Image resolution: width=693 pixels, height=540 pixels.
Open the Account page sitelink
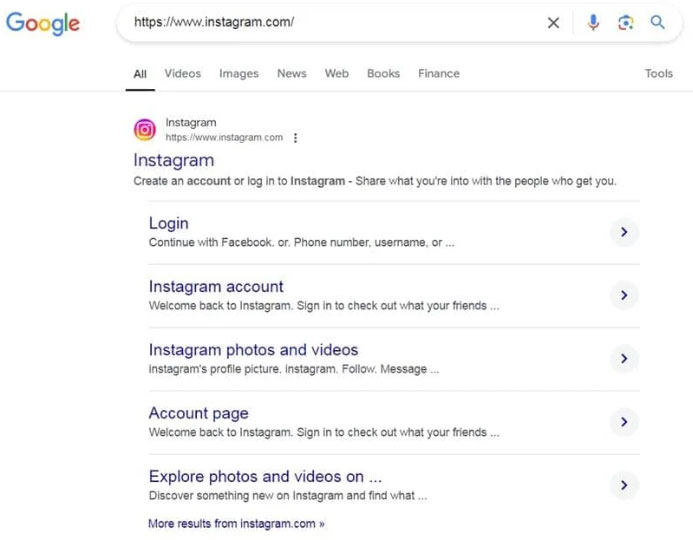[198, 413]
